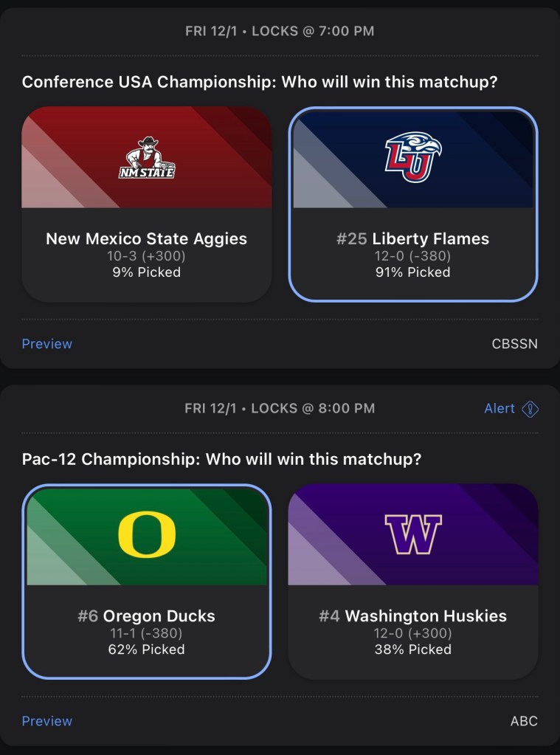
Task: Click the 38% Picked label
Action: tap(412, 649)
